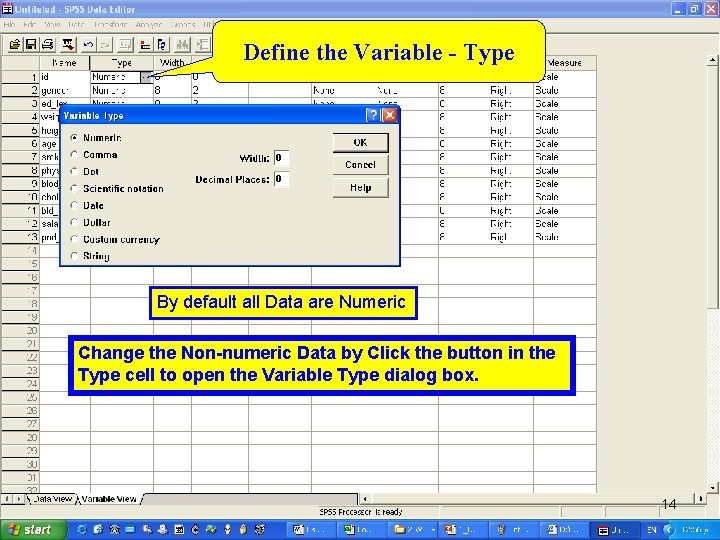Select the Dollar radio button
Screen dimensions: 720x540
click(x=74, y=222)
